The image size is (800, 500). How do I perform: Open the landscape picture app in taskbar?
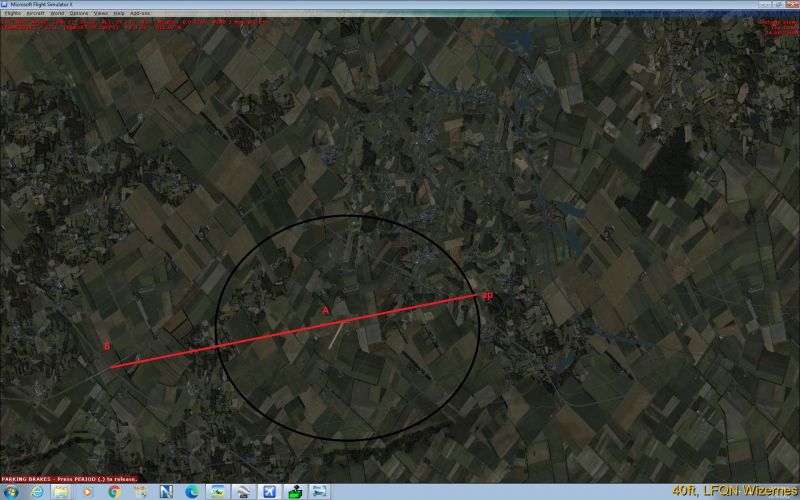[x=218, y=492]
